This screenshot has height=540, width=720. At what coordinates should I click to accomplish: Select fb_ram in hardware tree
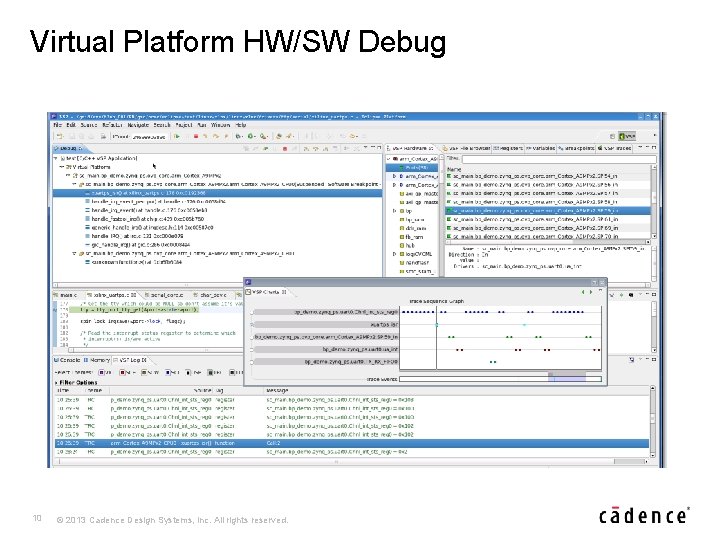(414, 237)
